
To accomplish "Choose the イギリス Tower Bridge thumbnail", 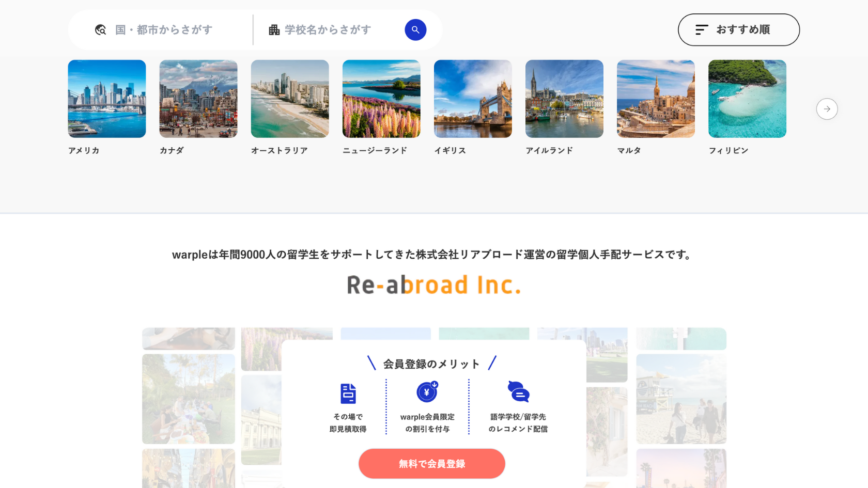I will click(473, 99).
